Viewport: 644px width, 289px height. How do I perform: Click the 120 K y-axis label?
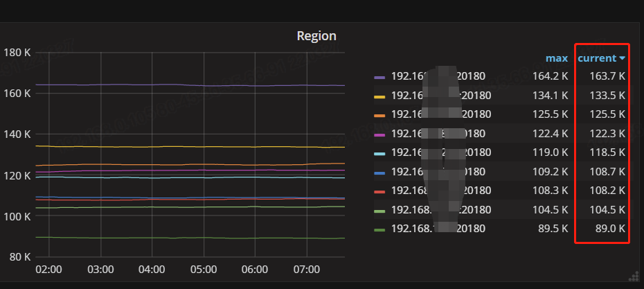17,175
